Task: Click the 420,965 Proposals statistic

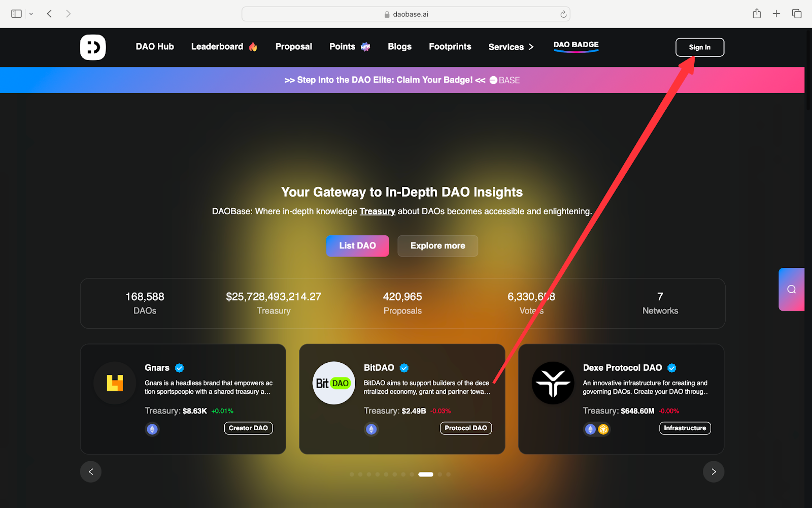Action: pos(402,303)
